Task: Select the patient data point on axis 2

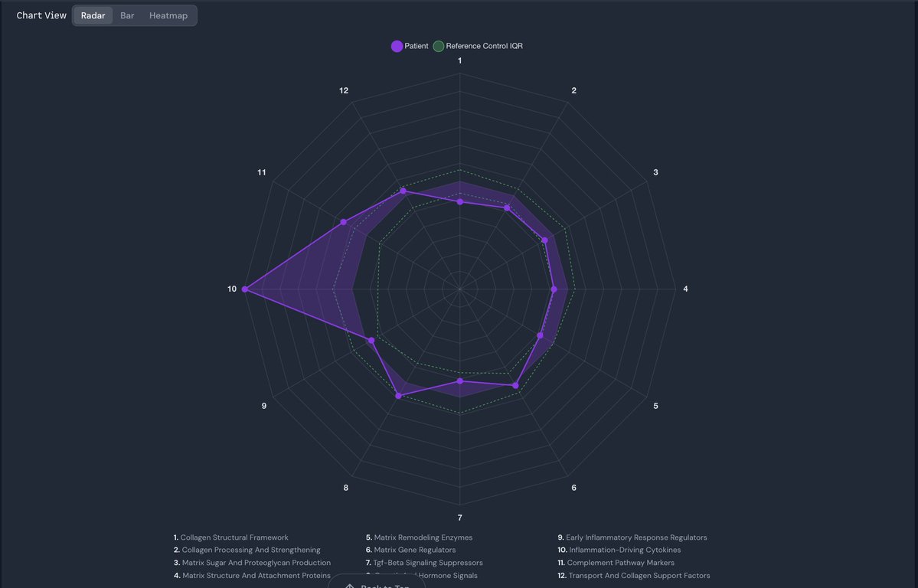Action: tap(507, 208)
